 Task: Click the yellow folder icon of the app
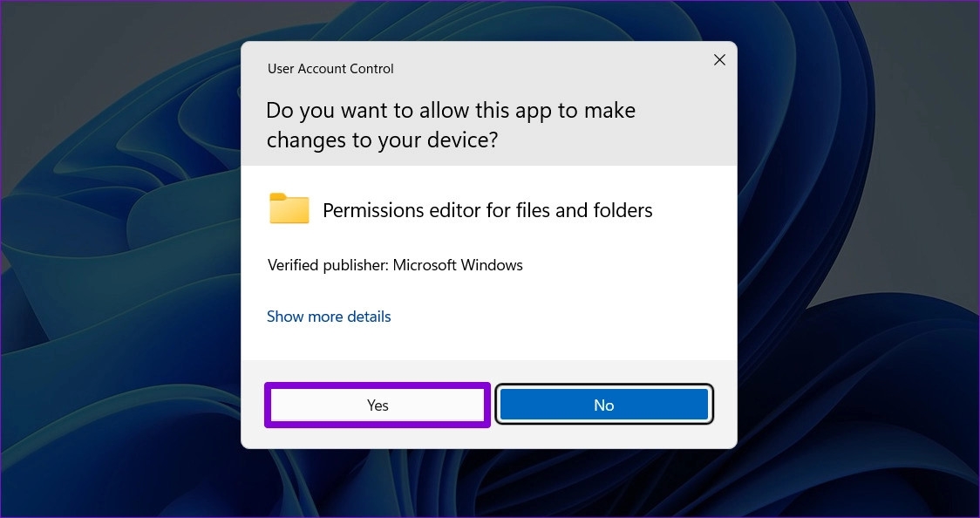click(289, 208)
